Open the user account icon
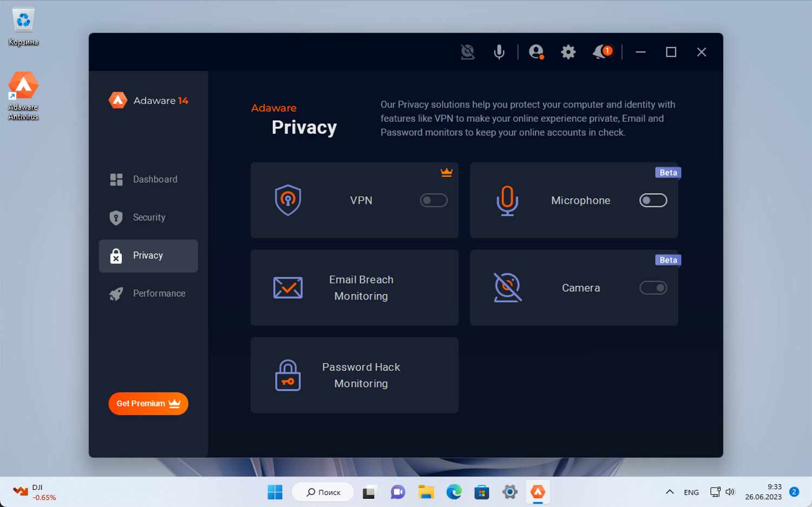The image size is (812, 507). click(x=536, y=52)
